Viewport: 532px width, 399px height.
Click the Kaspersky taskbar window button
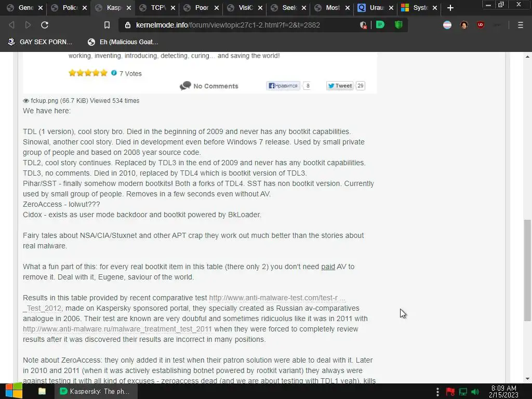(96, 391)
